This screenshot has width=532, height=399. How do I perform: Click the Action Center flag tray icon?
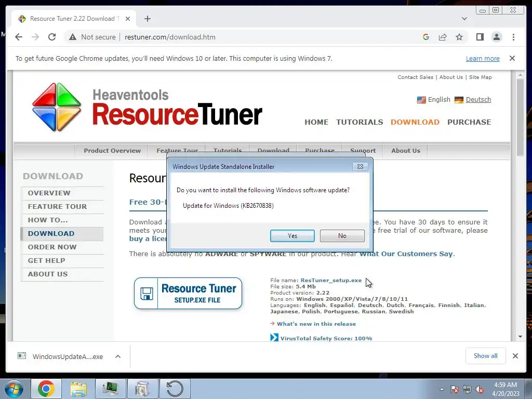pyautogui.click(x=454, y=389)
